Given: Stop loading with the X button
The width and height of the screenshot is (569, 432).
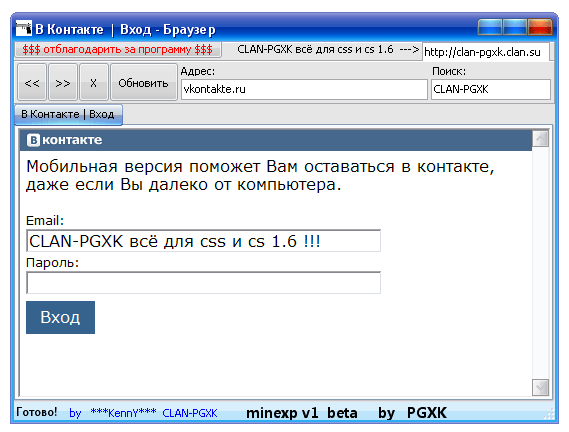Looking at the screenshot, I should [x=94, y=82].
